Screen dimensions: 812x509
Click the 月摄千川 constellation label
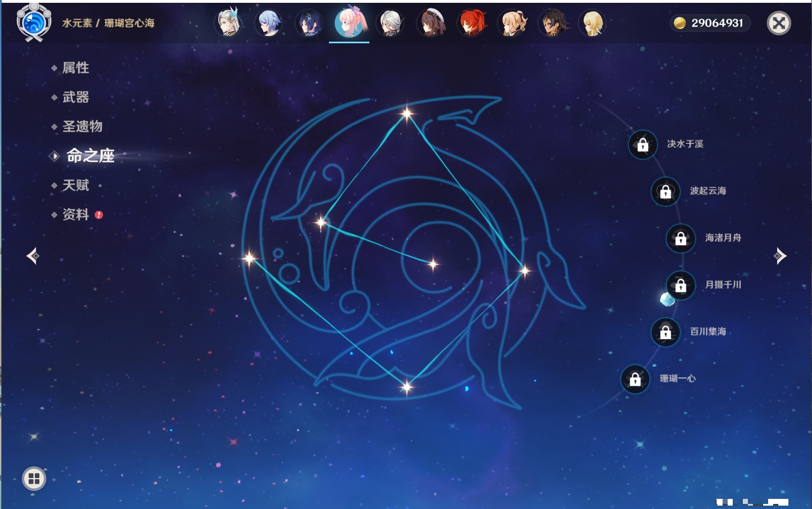point(723,285)
